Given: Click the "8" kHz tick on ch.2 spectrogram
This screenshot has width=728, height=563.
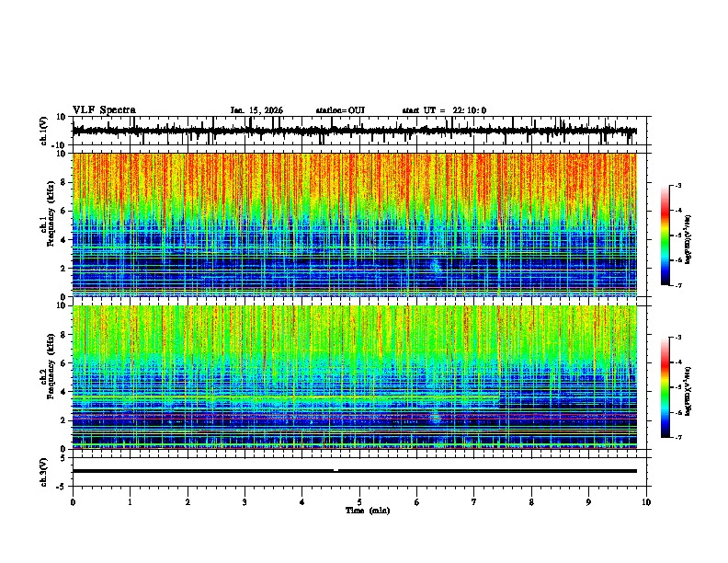Looking at the screenshot, I should (x=65, y=335).
